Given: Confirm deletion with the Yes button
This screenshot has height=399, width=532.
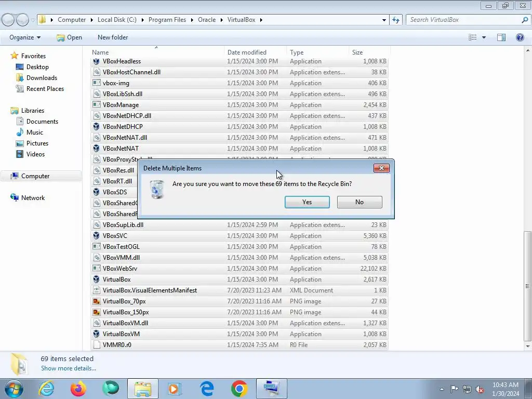Looking at the screenshot, I should click(307, 202).
